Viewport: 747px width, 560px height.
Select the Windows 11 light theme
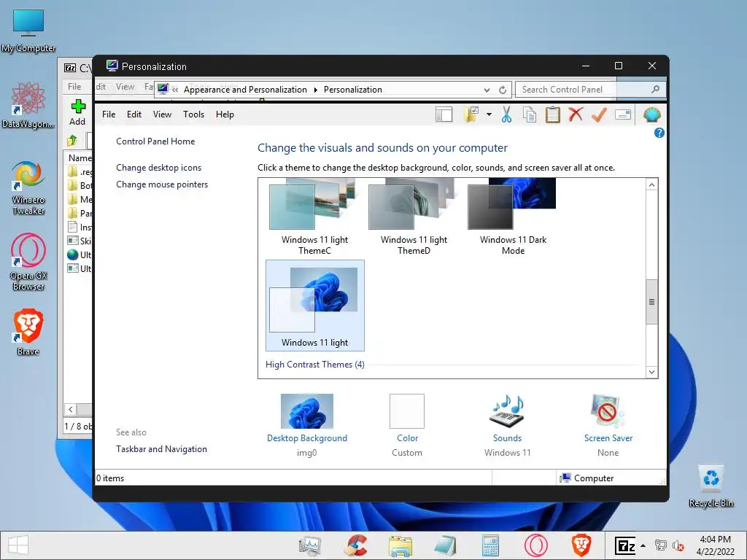point(315,306)
